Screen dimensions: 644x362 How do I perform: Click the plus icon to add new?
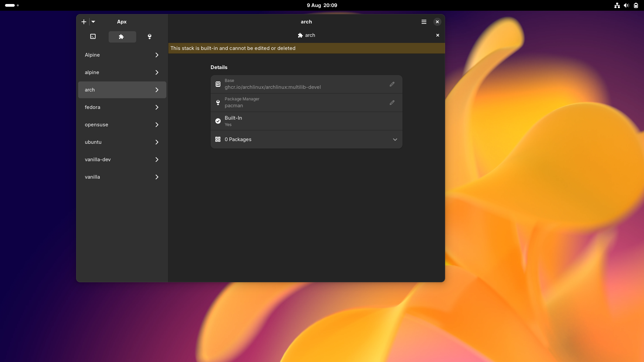[84, 22]
